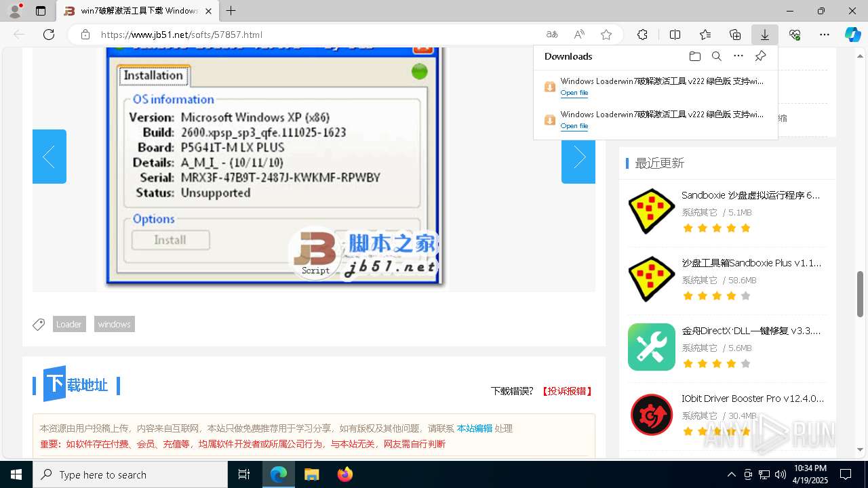Click the IObit Driver Booster thumbnail
The image size is (868, 488).
pyautogui.click(x=651, y=415)
